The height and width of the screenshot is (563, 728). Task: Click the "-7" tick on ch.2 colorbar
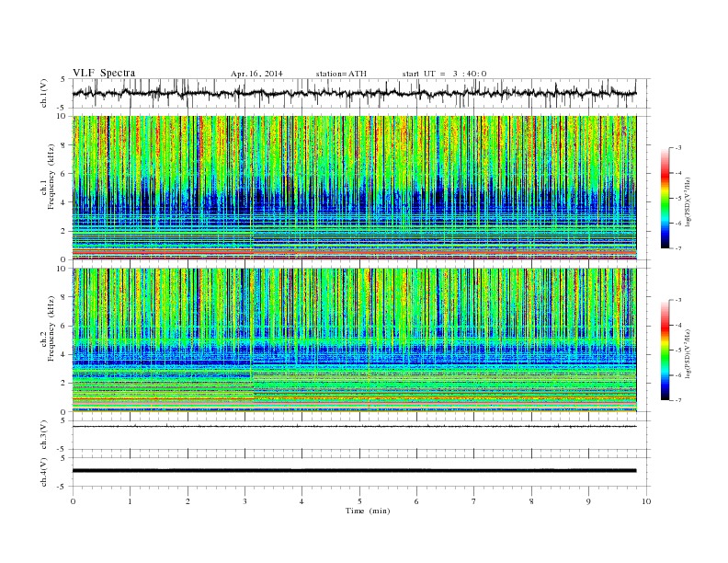[678, 400]
